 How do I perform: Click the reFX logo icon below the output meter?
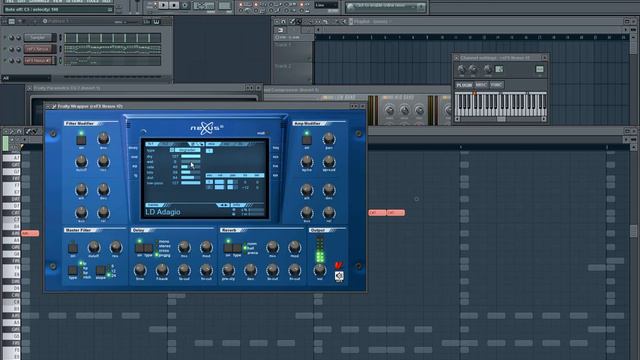(x=339, y=276)
